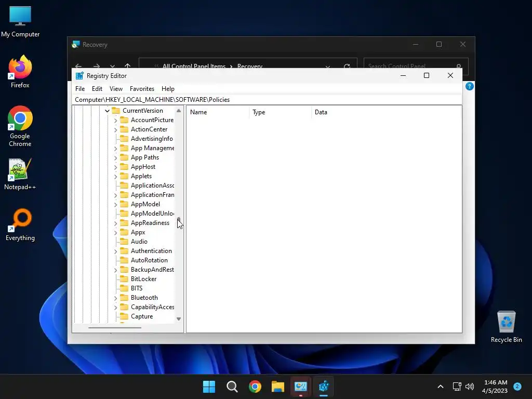Click the Registry Editor title icon
Screen dimensions: 532x399
coord(79,76)
